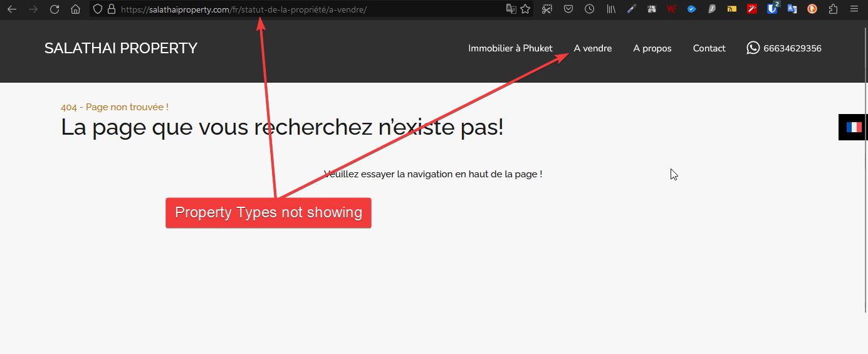Open the French flag language switcher
Viewport: 868px width, 354px height.
click(x=854, y=127)
